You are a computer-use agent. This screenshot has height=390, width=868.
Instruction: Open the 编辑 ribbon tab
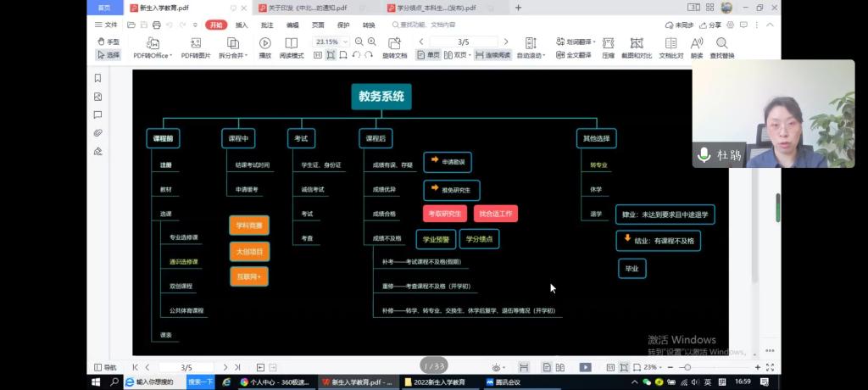[x=292, y=25]
